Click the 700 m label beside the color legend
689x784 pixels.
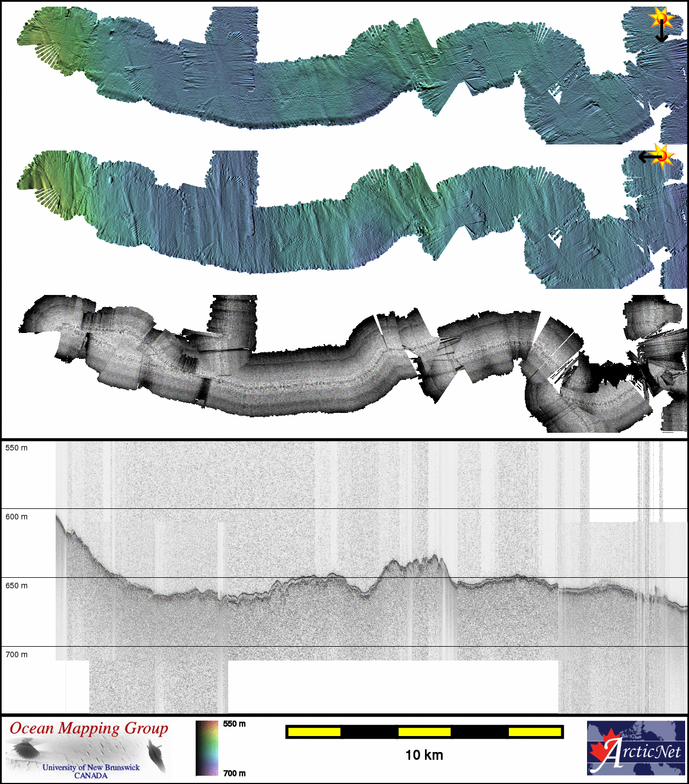(234, 773)
